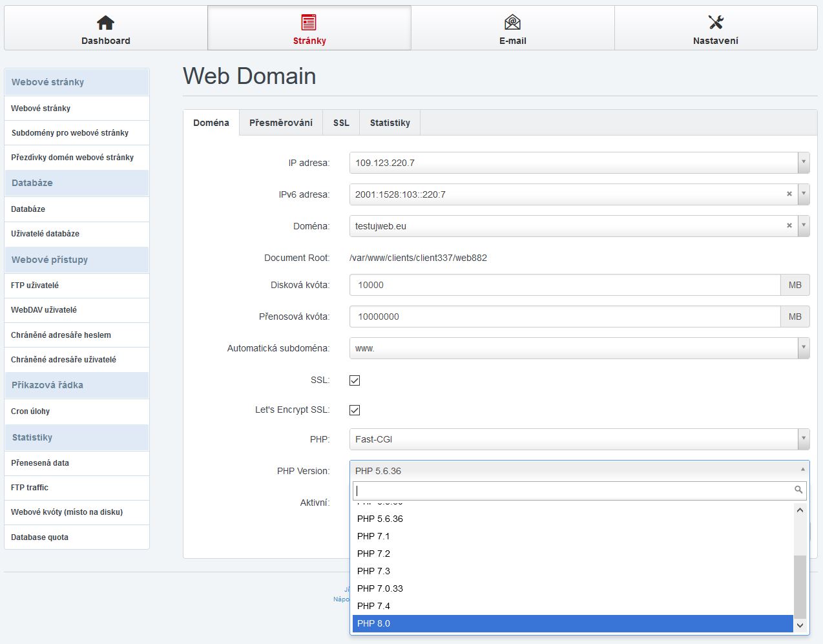Select PHP 7.4 from the version list
This screenshot has height=644, width=823.
(373, 606)
